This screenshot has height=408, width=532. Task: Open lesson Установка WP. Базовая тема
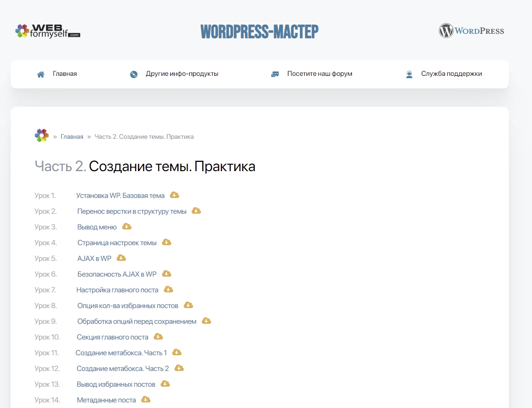tap(120, 196)
